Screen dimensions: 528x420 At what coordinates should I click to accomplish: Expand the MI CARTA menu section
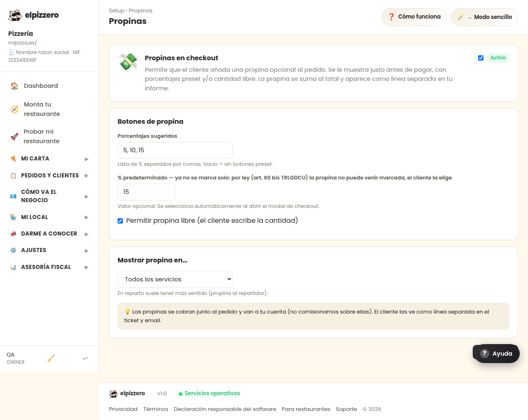pos(49,159)
